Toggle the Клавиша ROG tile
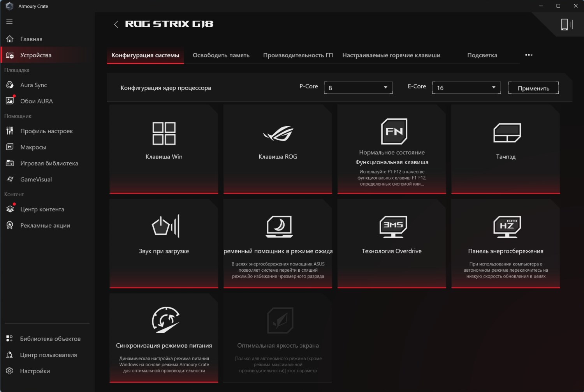This screenshot has width=584, height=392. point(278,149)
